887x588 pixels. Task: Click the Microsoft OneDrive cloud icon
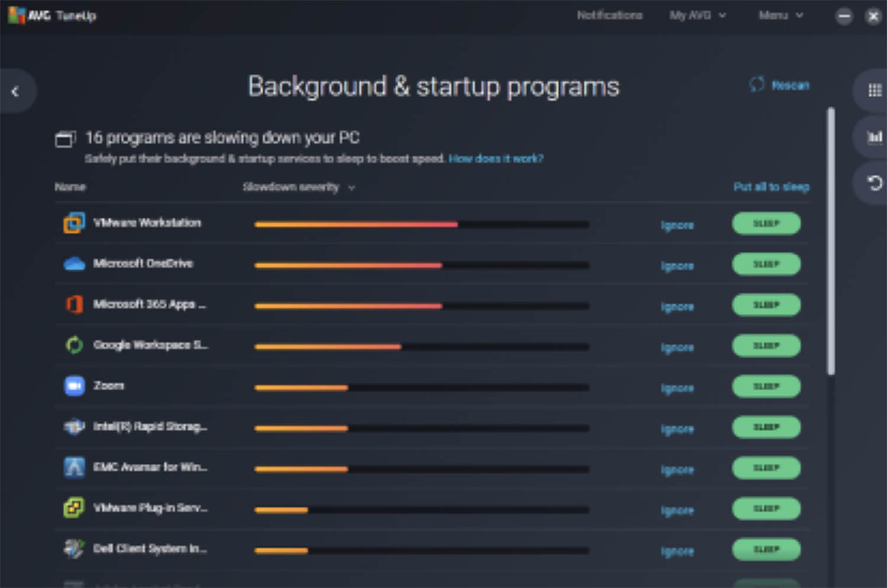(74, 264)
